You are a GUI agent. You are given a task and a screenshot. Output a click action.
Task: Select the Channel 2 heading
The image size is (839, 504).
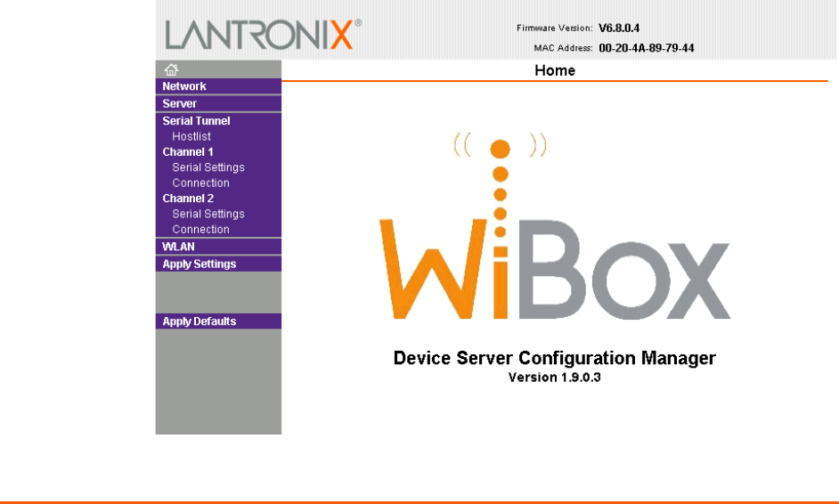click(188, 199)
